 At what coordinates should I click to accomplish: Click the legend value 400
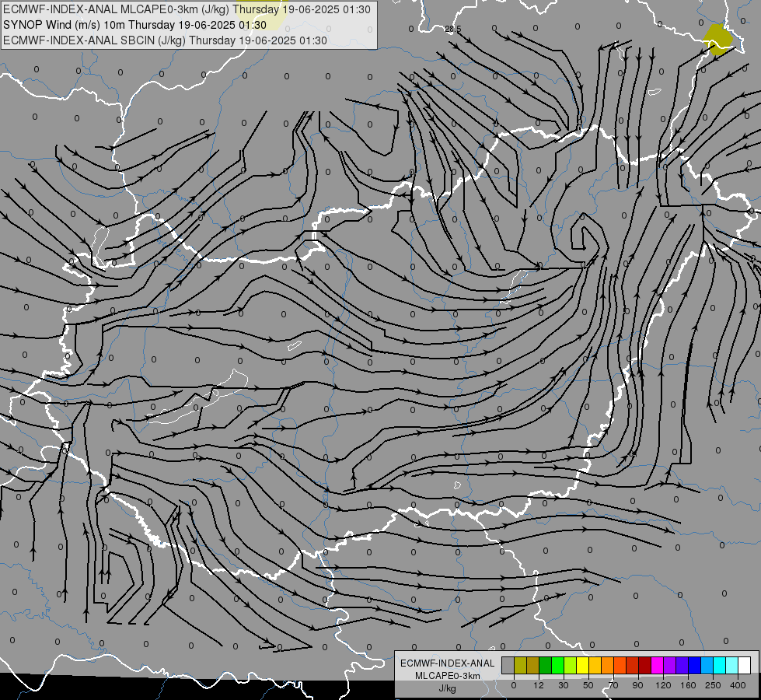738,685
